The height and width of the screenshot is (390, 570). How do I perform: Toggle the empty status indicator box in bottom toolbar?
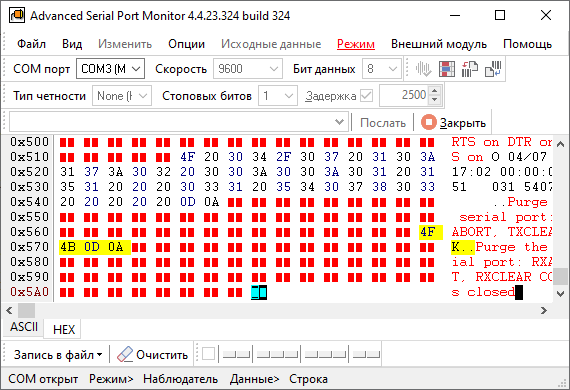208,354
